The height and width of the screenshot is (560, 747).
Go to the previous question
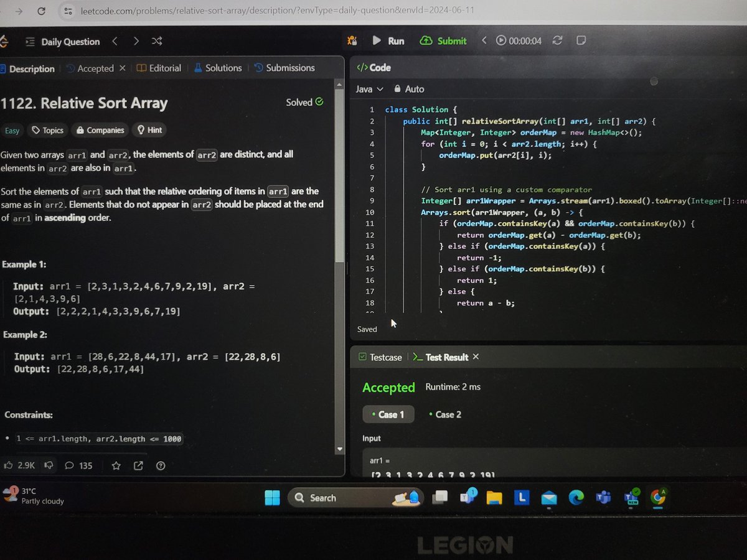pyautogui.click(x=115, y=41)
